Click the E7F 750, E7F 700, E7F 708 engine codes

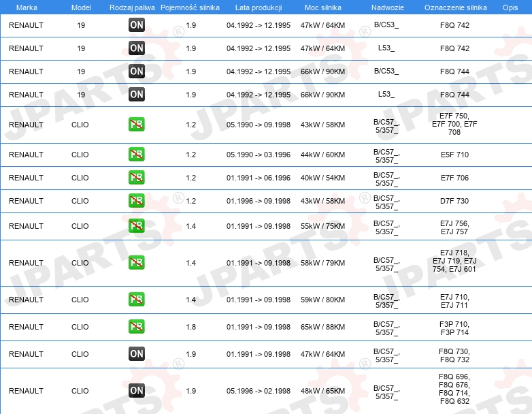pyautogui.click(x=454, y=124)
